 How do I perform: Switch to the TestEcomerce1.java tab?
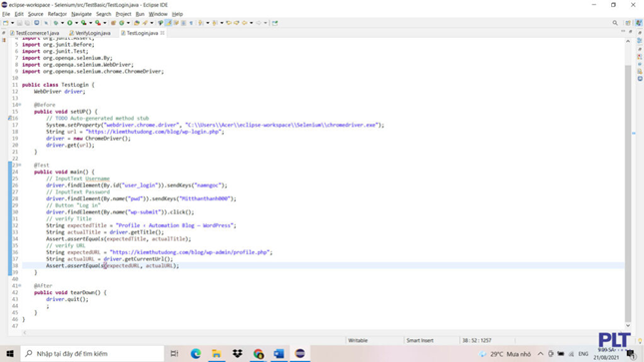pos(35,33)
